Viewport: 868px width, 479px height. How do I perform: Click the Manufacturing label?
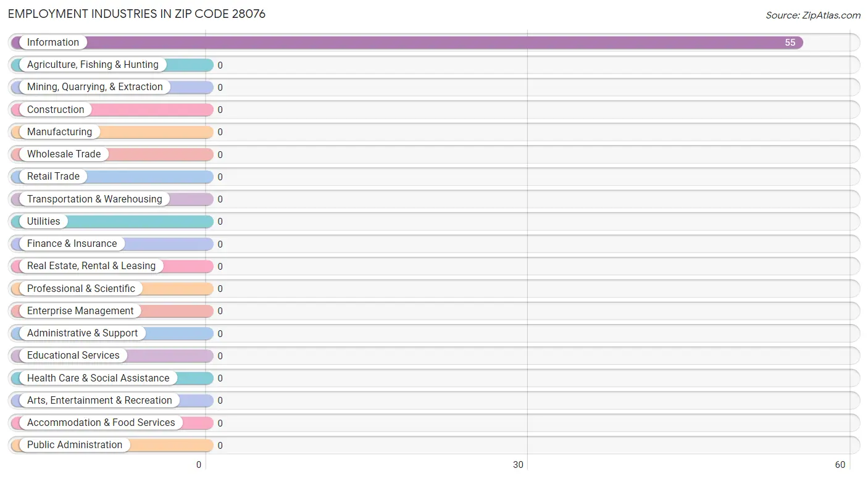click(x=59, y=131)
